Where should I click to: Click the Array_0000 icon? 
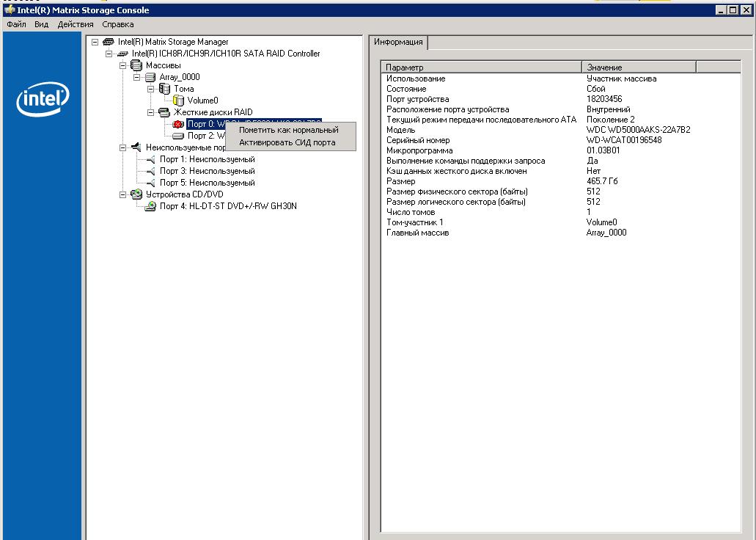coord(150,77)
